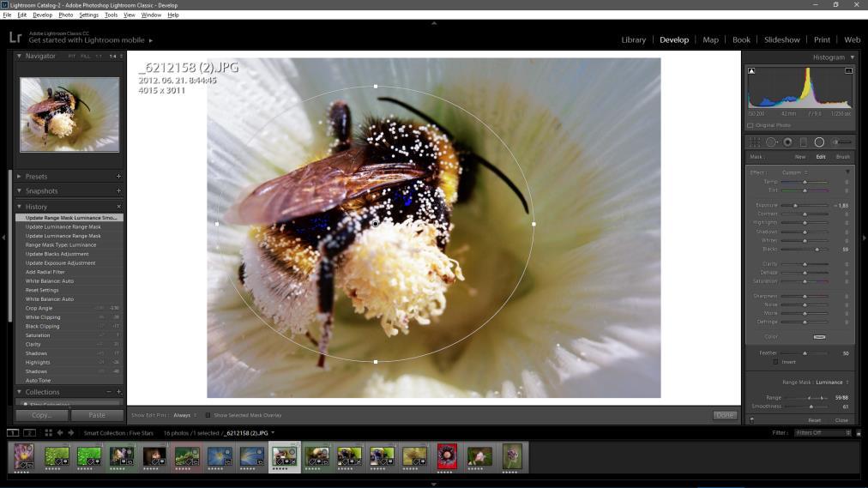Switch to the Slideshow module
This screenshot has height=488, width=868.
click(781, 39)
